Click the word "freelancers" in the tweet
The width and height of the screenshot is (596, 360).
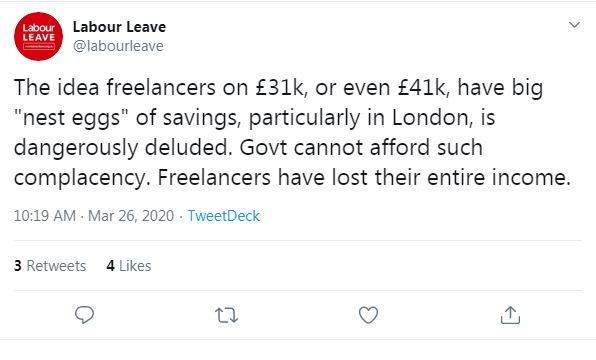tap(161, 87)
